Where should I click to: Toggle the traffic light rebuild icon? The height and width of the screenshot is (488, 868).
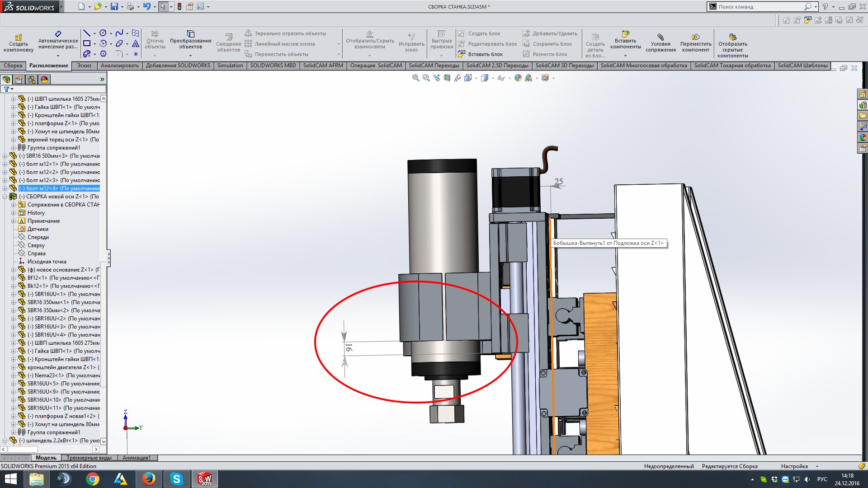point(179,7)
